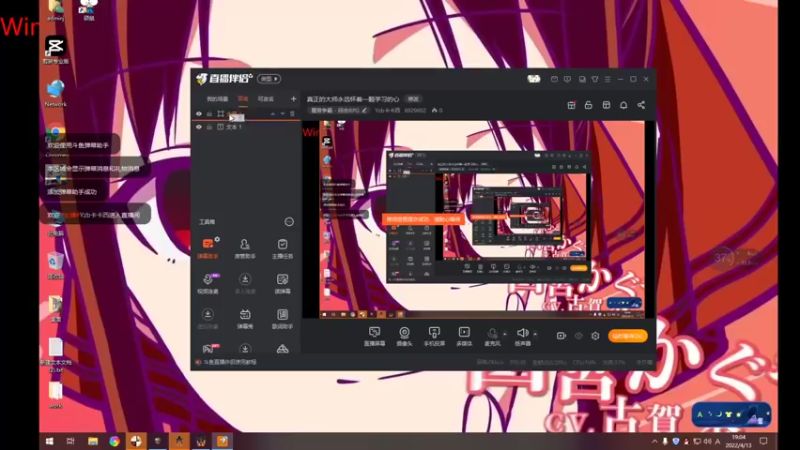The width and height of the screenshot is (800, 450).
Task: Expand speaker options arrow
Action: click(535, 334)
